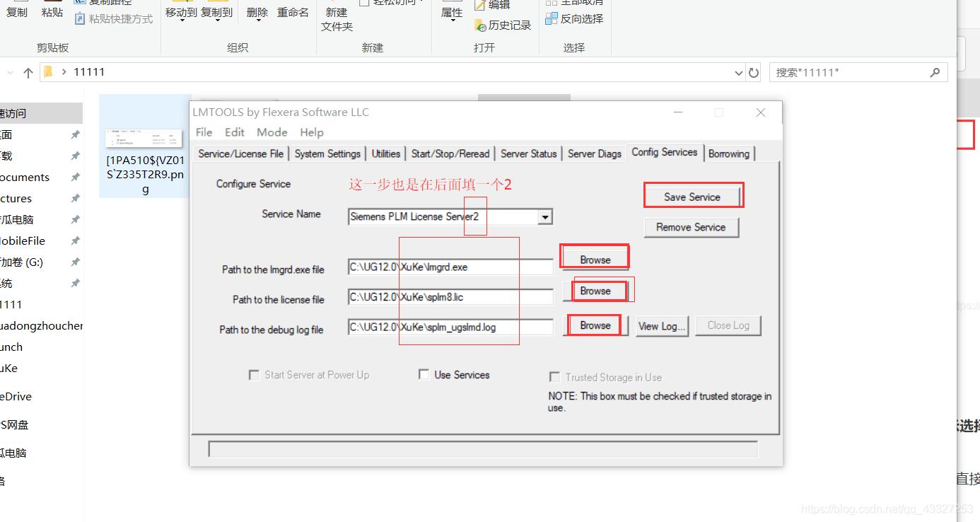This screenshot has width=980, height=522.
Task: Select 加卷 (G:) in navigation pane
Action: pyautogui.click(x=22, y=262)
